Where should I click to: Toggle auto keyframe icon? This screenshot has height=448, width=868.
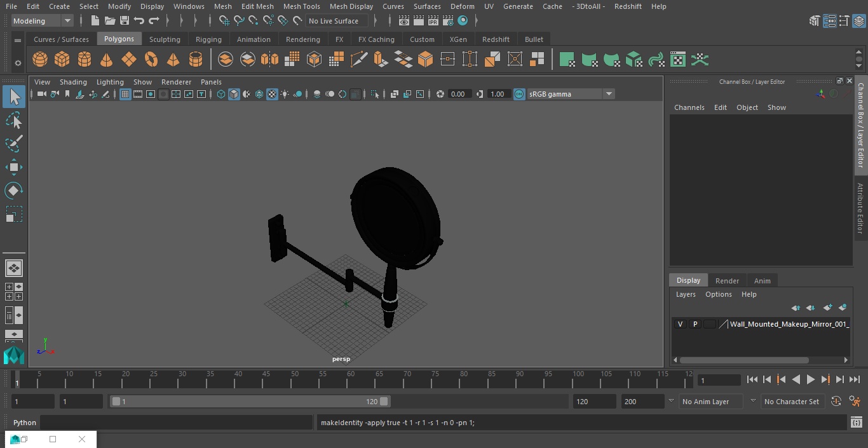pos(836,402)
